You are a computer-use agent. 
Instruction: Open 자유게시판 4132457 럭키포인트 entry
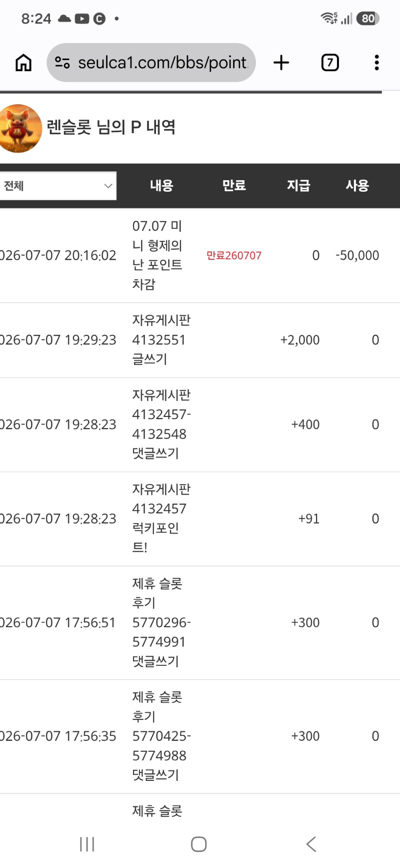[x=161, y=519]
